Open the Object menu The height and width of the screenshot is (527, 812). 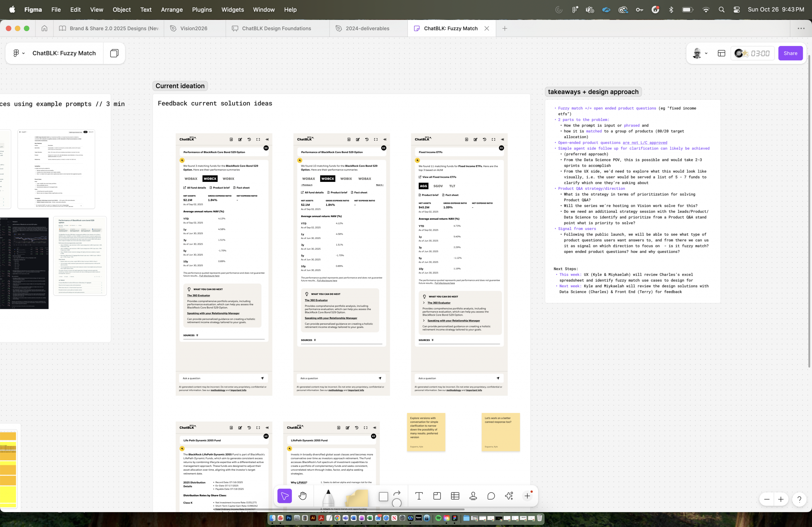[x=121, y=10]
